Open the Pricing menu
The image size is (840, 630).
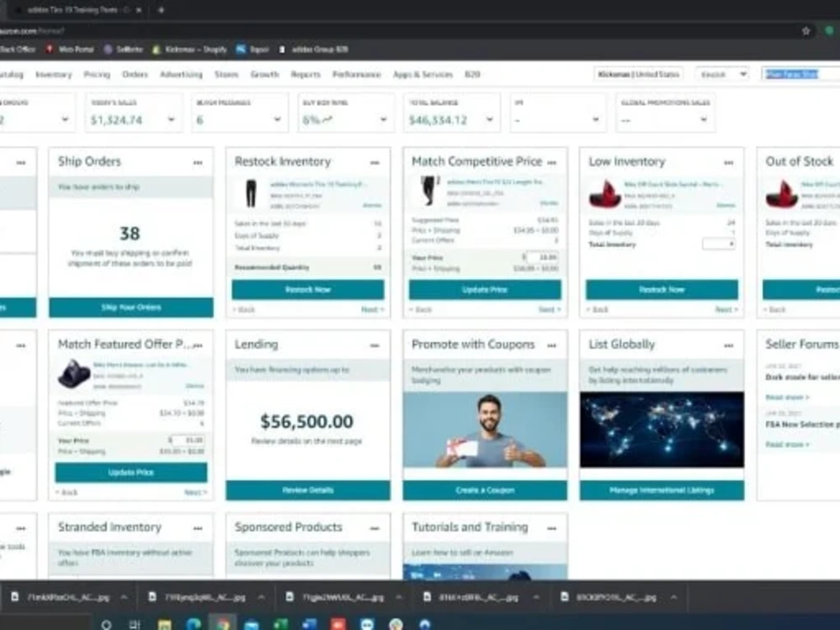coord(97,75)
